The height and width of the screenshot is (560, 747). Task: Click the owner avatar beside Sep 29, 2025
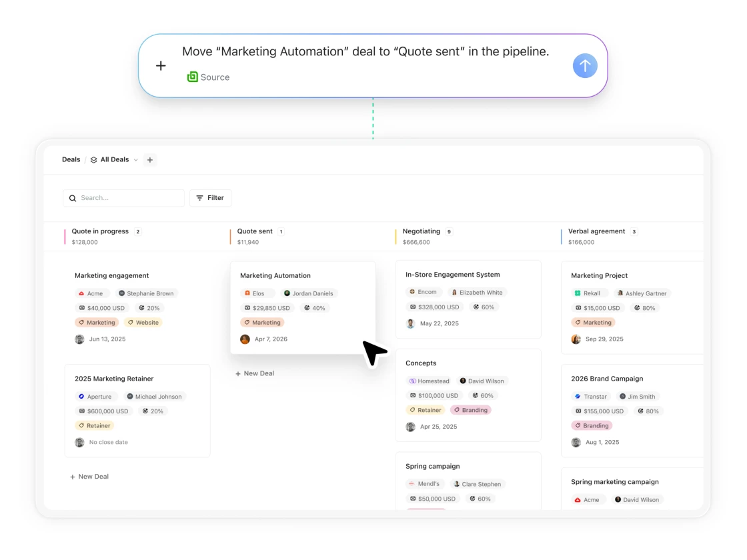click(x=576, y=339)
